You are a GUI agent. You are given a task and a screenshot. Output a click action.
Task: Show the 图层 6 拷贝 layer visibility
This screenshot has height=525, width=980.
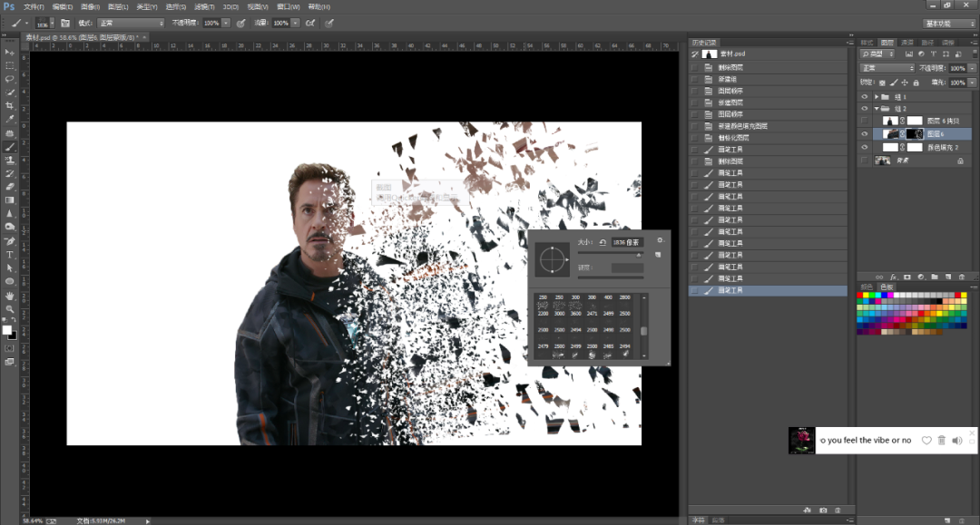point(865,121)
